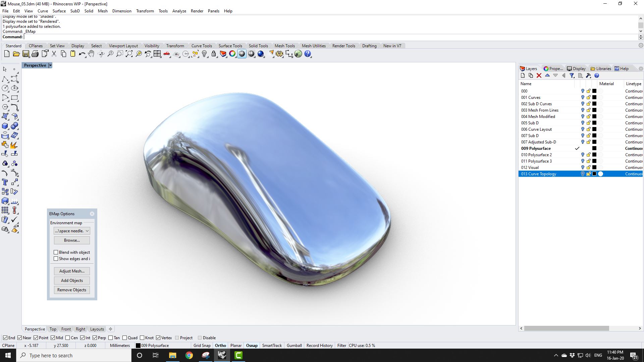Change color swatch of 003 Mesh From Lines
Screen dimensions: 644x362
tap(594, 110)
